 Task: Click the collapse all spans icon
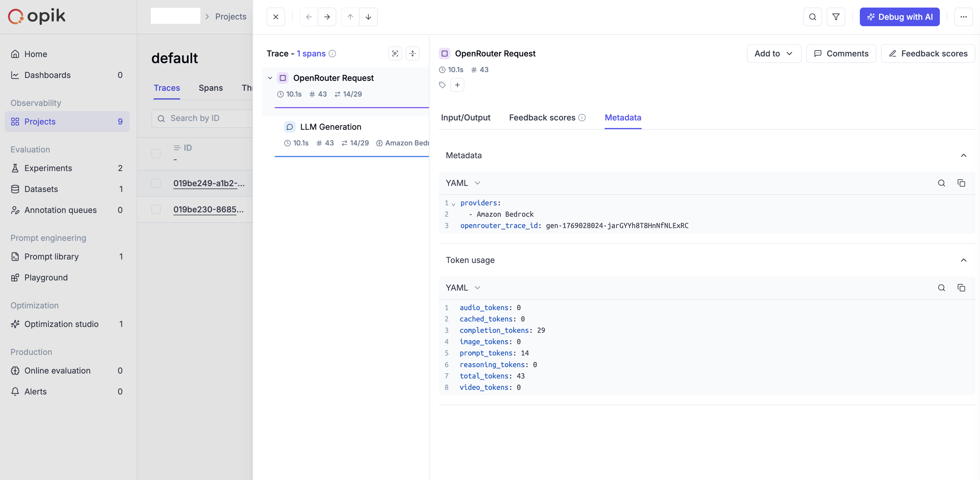pyautogui.click(x=412, y=54)
